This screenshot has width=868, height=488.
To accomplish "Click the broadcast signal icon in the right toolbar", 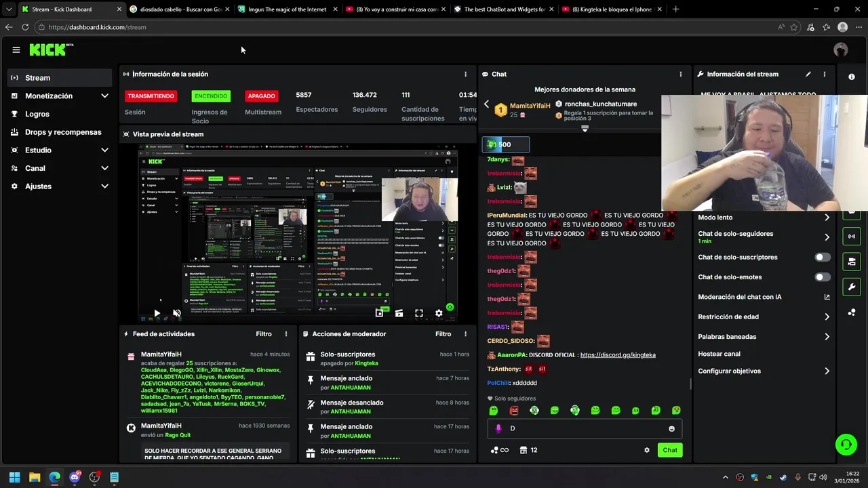I will [x=852, y=237].
